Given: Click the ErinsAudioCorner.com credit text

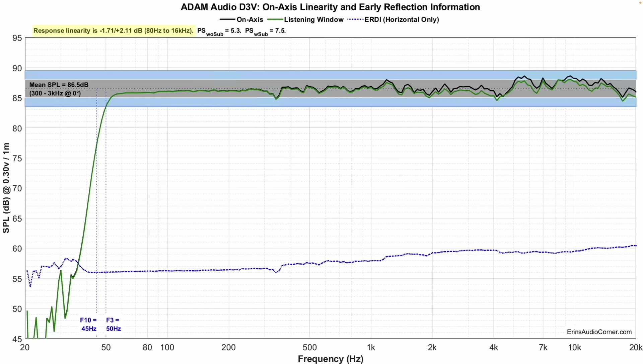Looking at the screenshot, I should point(599,332).
